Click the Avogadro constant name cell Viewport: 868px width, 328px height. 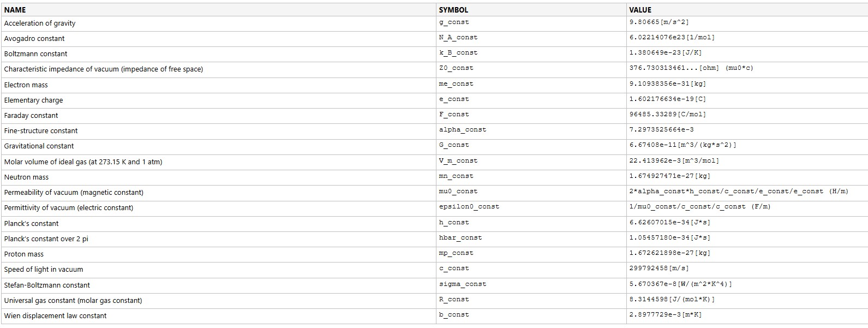pyautogui.click(x=34, y=38)
